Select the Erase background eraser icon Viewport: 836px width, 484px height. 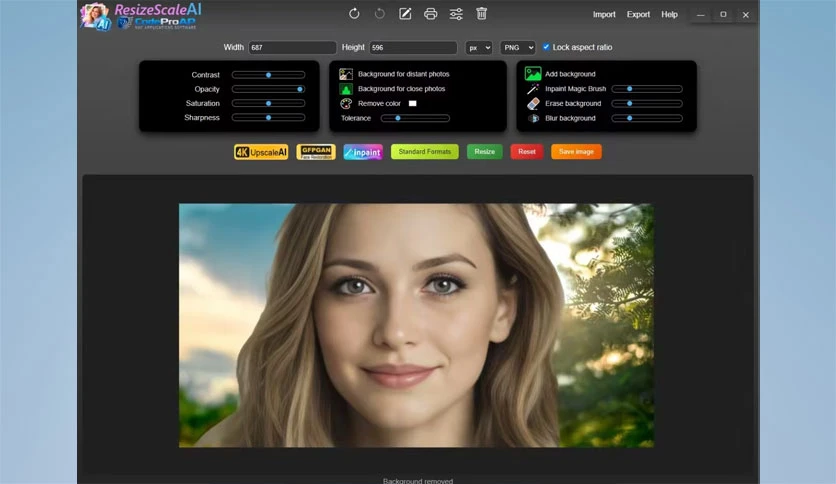pos(533,103)
